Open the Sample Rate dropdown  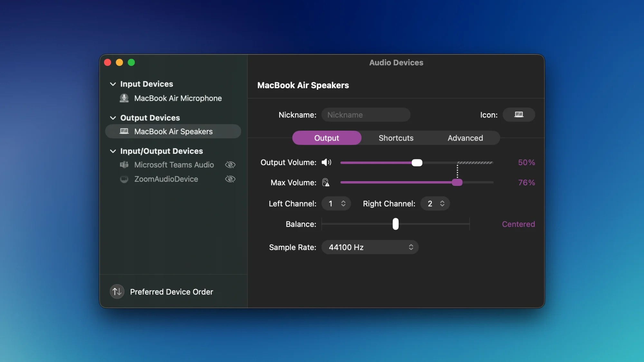click(370, 247)
